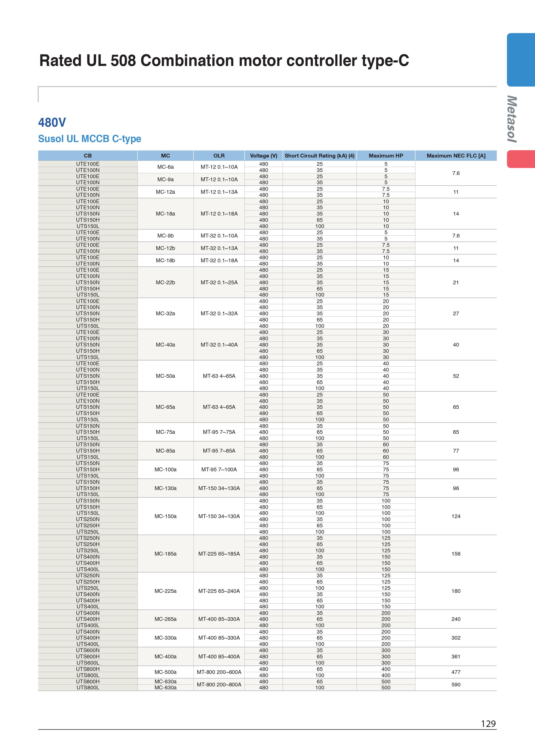The image size is (535, 756).
Task: Click the FLC value '27'
Action: pos(456,314)
